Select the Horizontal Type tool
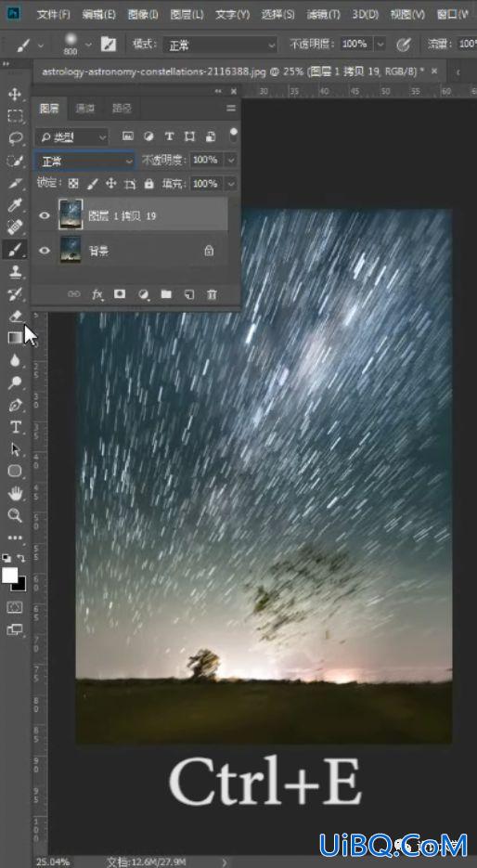The width and height of the screenshot is (477, 868). pyautogui.click(x=15, y=427)
